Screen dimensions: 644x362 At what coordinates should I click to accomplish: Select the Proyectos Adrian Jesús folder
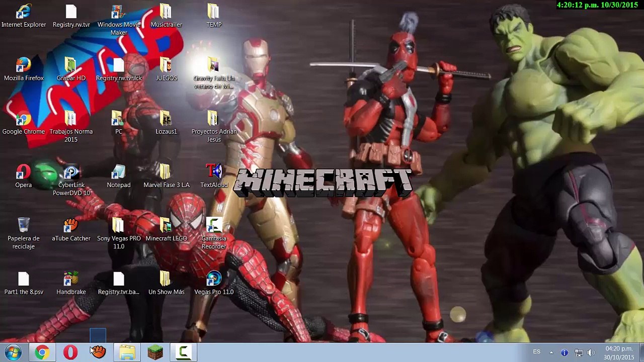coord(214,127)
